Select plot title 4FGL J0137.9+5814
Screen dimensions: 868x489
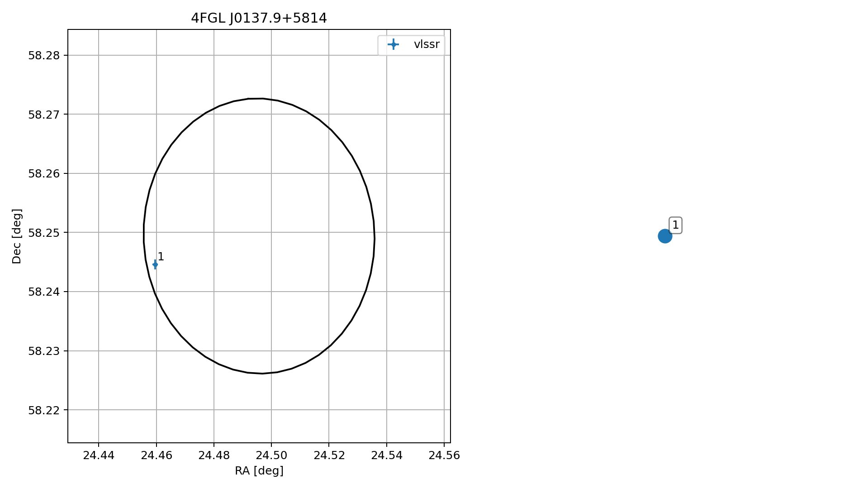coord(259,18)
